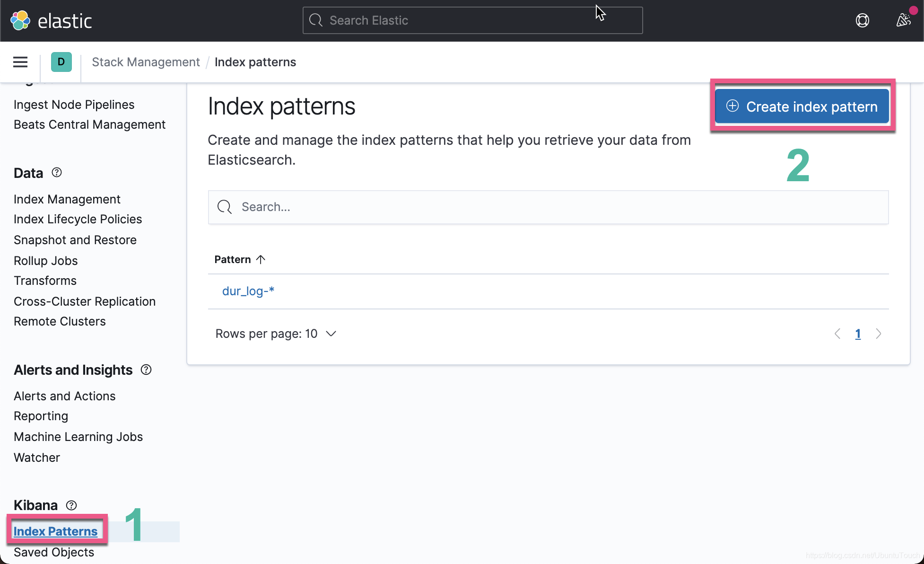Click the magnifier icon in the patterns search bar
The height and width of the screenshot is (564, 924).
[224, 207]
